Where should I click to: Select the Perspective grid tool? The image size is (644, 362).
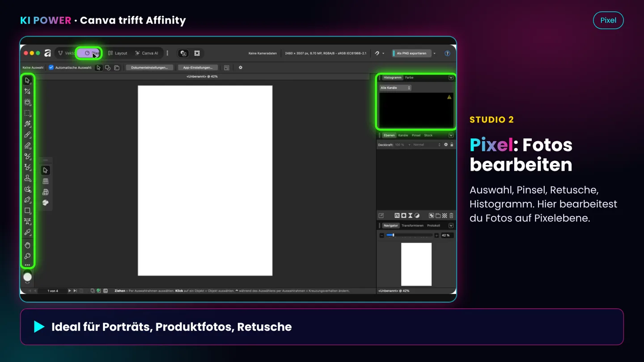coord(45,192)
